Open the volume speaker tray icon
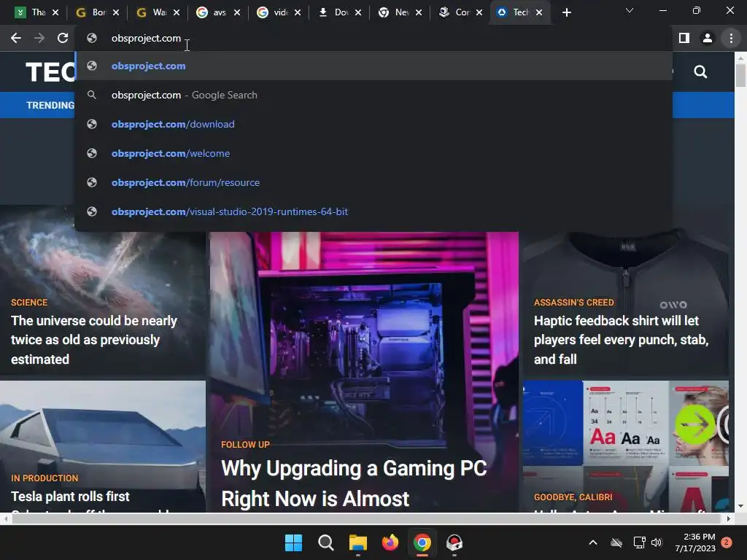Screen dimensions: 747x560 click(657, 542)
